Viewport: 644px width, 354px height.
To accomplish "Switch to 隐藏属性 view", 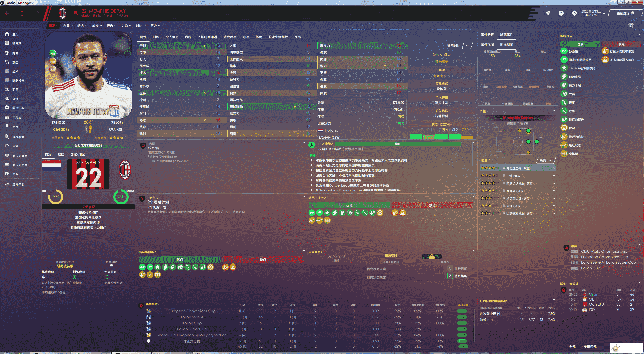I will 506,35.
